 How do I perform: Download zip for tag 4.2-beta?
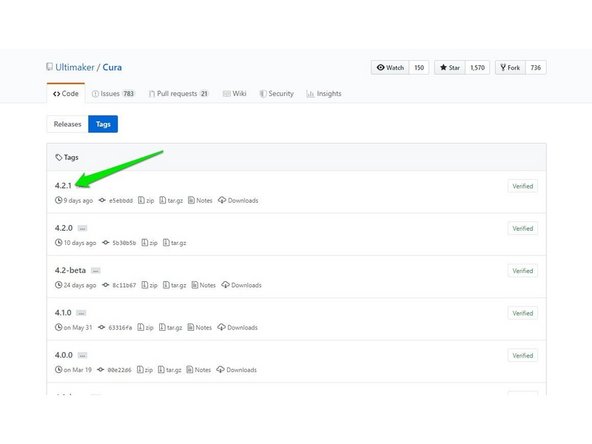[150, 285]
